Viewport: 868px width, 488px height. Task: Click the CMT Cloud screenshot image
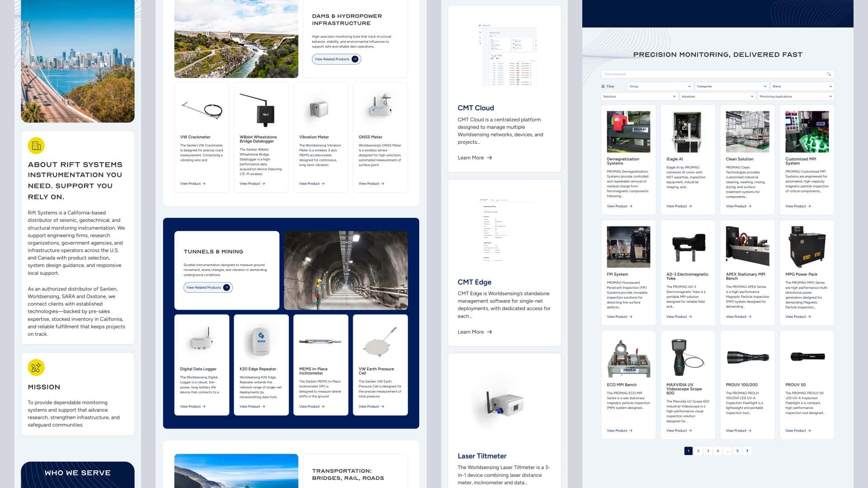[x=508, y=55]
